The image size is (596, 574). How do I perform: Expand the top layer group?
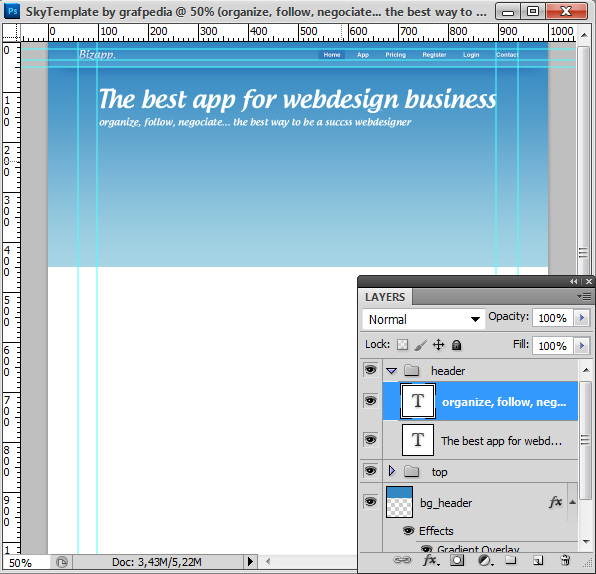coord(392,471)
